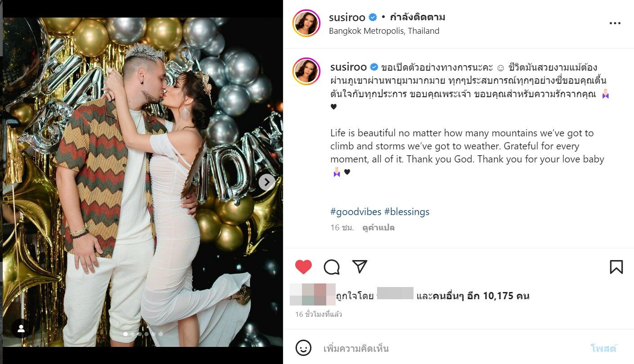This screenshot has height=364, width=634.
Task: Open the emoji picker in the comment box
Action: click(303, 348)
